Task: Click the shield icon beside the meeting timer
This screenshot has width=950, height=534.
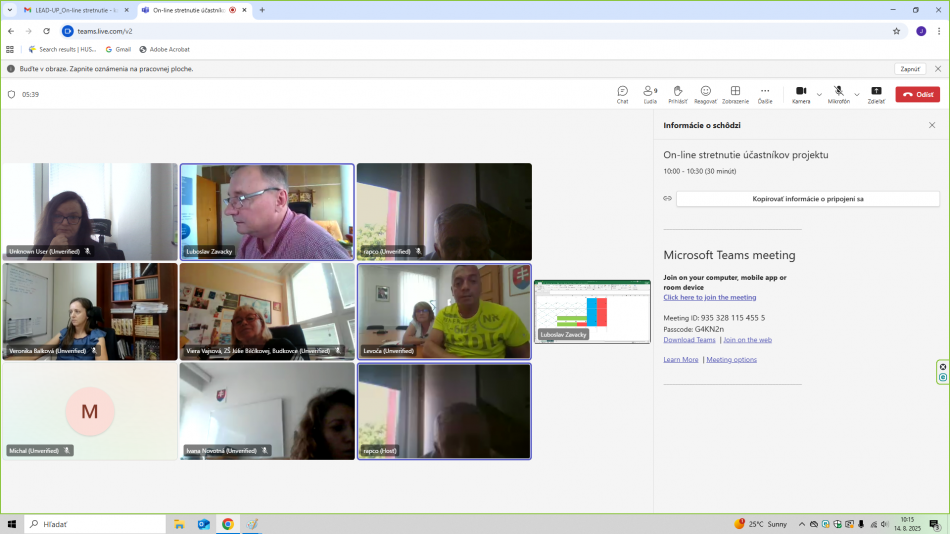Action: pos(11,94)
